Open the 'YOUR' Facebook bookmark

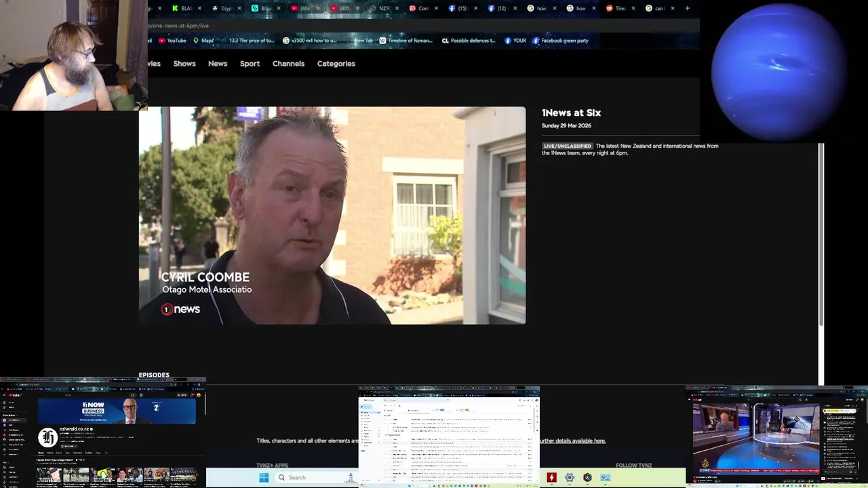[515, 41]
